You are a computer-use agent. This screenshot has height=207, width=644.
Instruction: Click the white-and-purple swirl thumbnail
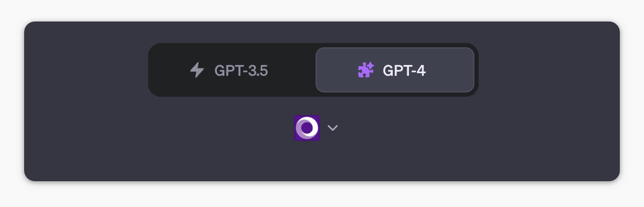point(307,128)
